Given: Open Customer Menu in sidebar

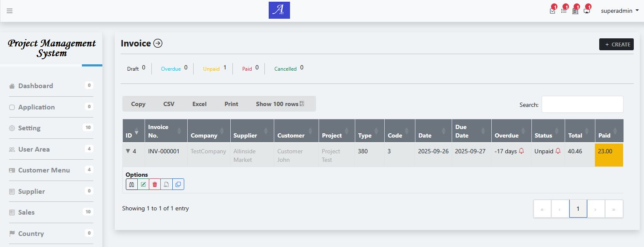Looking at the screenshot, I should click(44, 170).
